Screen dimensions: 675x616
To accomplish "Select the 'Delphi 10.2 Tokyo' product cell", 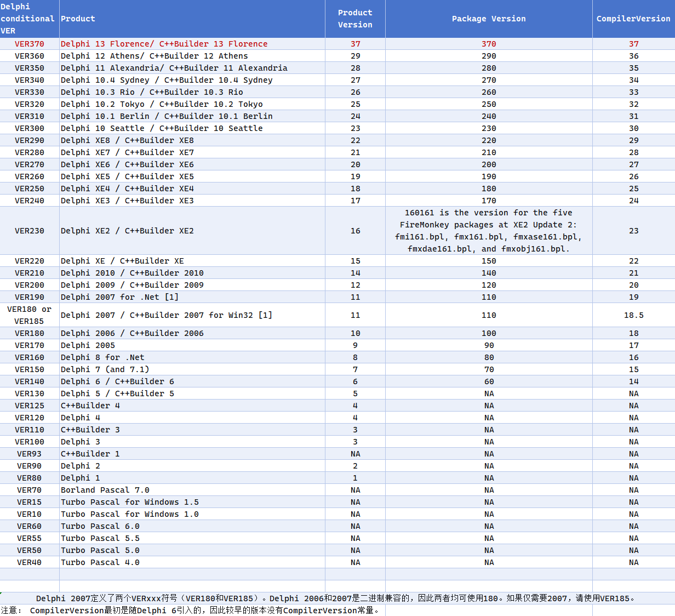I will tap(192, 104).
